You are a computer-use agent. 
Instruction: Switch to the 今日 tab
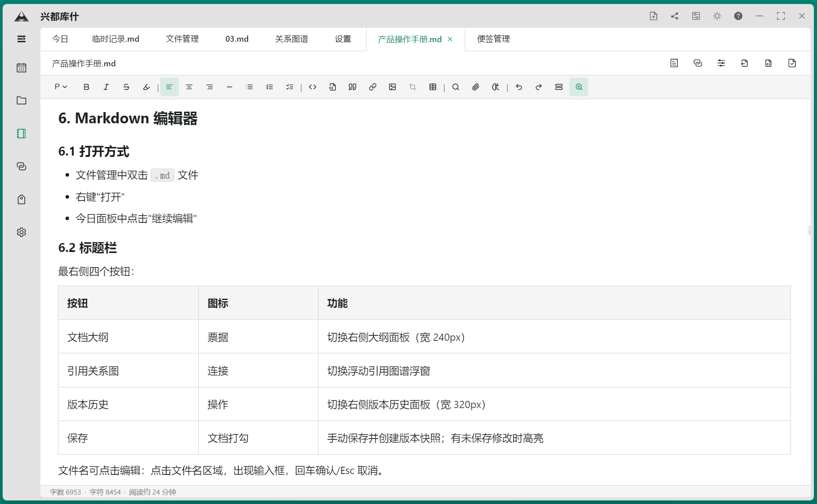[60, 39]
